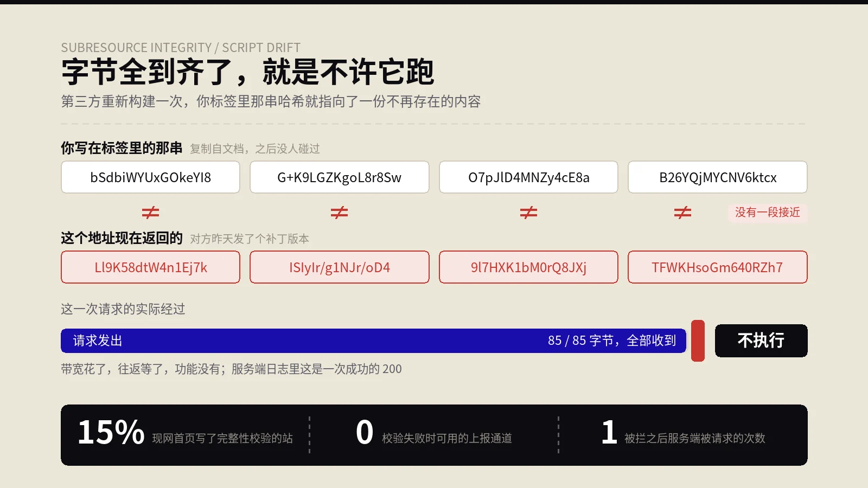Click caption 现网首页写了完整性校验的站
The width and height of the screenshot is (868, 488).
(x=222, y=438)
